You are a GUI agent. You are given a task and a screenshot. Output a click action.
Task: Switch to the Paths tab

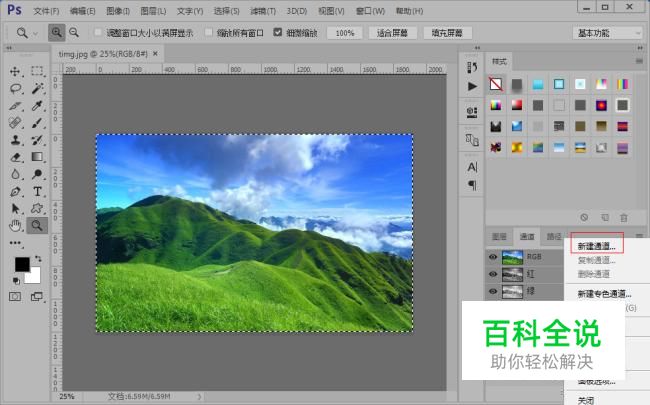554,237
